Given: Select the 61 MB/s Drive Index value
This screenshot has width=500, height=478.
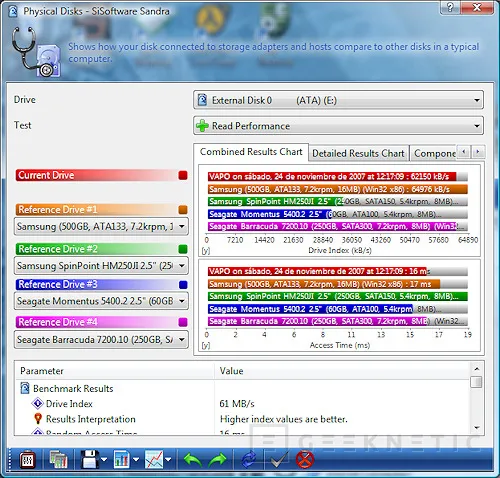Looking at the screenshot, I should coord(237,404).
